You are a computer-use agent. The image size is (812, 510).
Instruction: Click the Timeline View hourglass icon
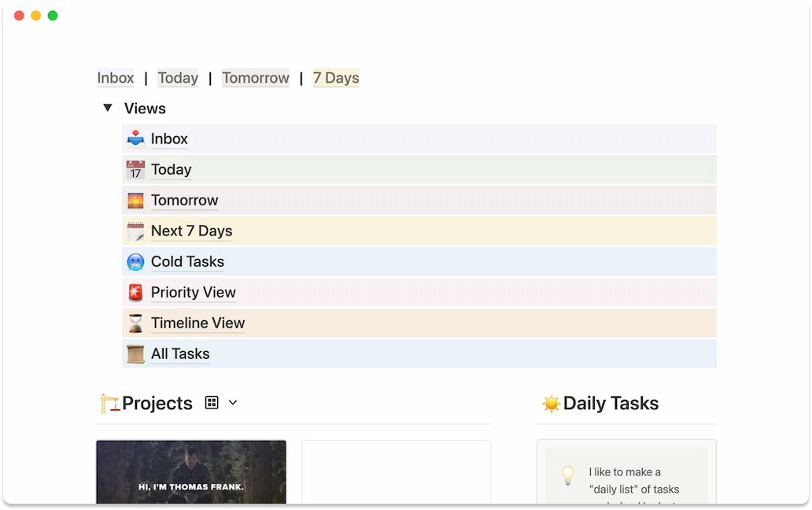pos(135,323)
